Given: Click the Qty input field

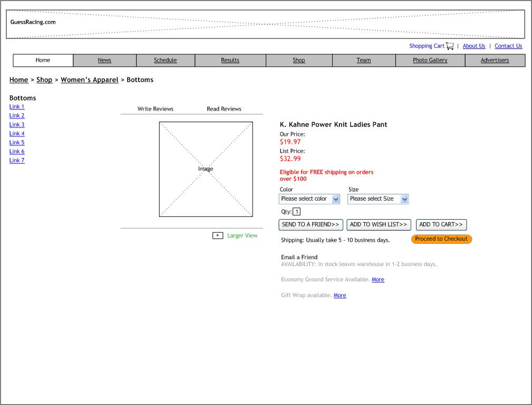Looking at the screenshot, I should pyautogui.click(x=297, y=212).
